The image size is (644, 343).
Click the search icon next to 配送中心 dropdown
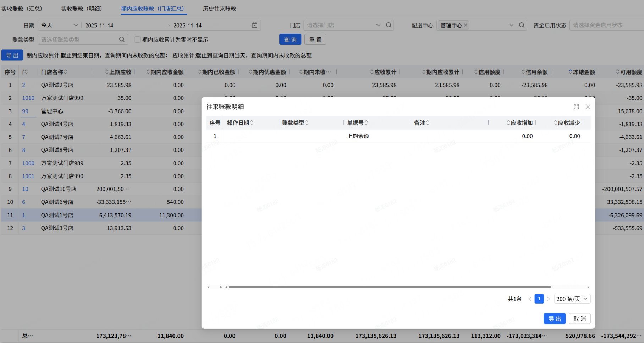522,25
